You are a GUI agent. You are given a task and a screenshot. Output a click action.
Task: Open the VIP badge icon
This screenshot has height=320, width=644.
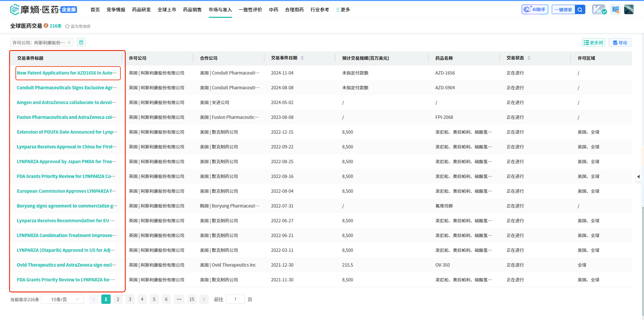click(x=599, y=9)
